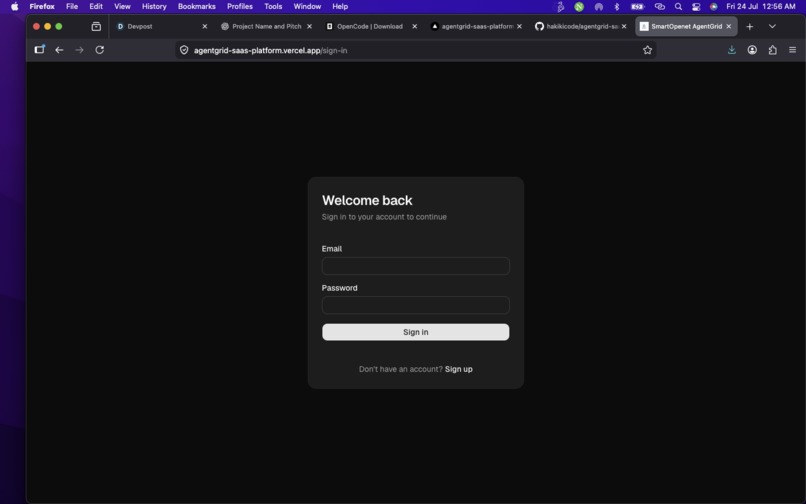
Task: Click the Bluetooth menu bar icon
Action: tap(616, 6)
